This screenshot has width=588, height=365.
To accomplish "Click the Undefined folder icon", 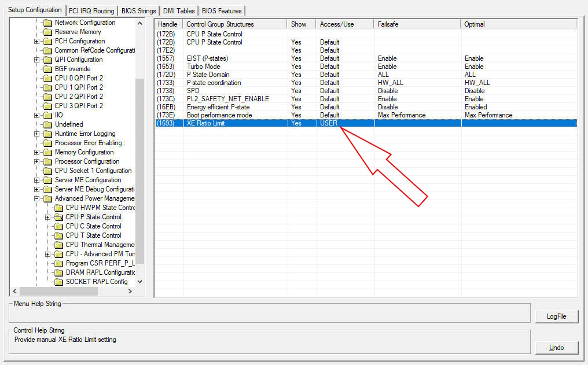I will tap(47, 124).
